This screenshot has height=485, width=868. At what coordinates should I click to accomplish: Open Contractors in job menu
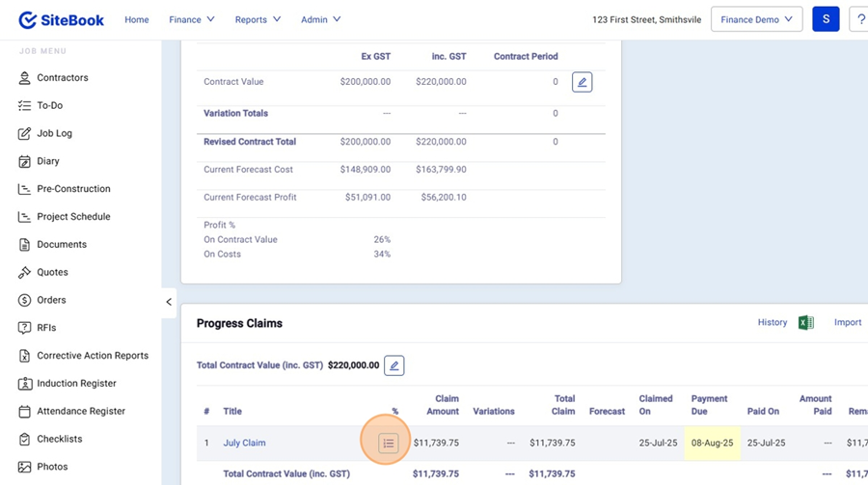pyautogui.click(x=62, y=78)
